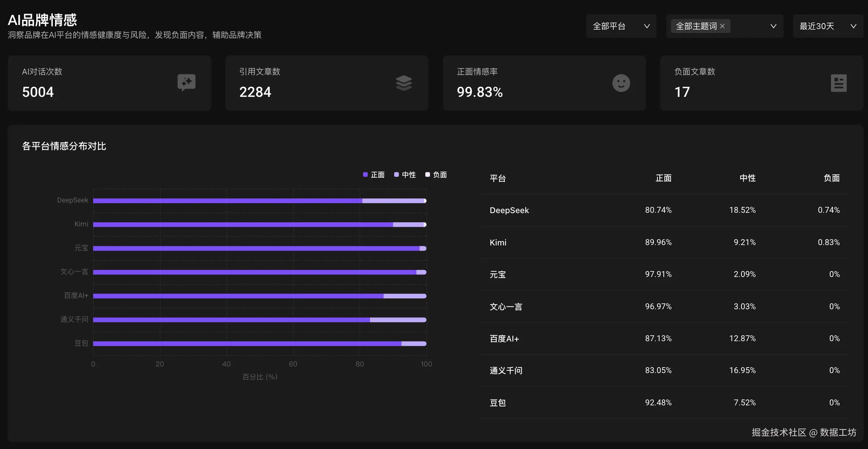The width and height of the screenshot is (868, 449).
Task: Click the 负面文章数 document icon
Action: point(838,83)
